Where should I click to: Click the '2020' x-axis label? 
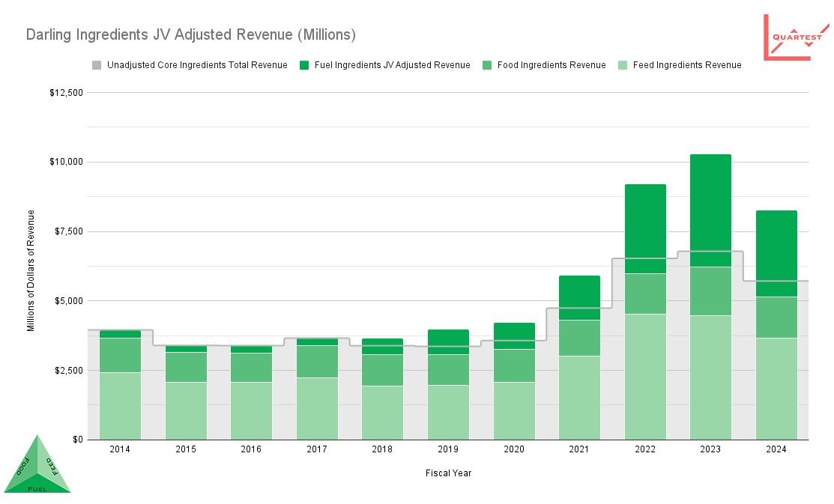coord(514,449)
